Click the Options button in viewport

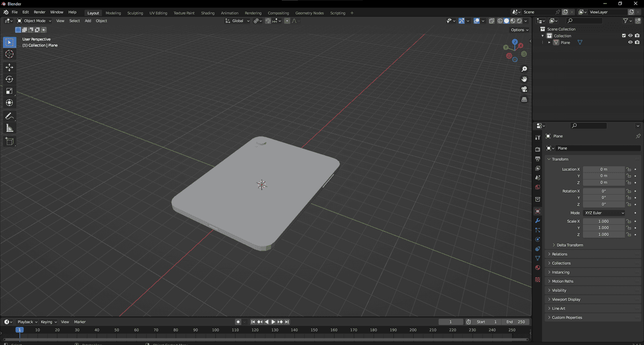(519, 30)
